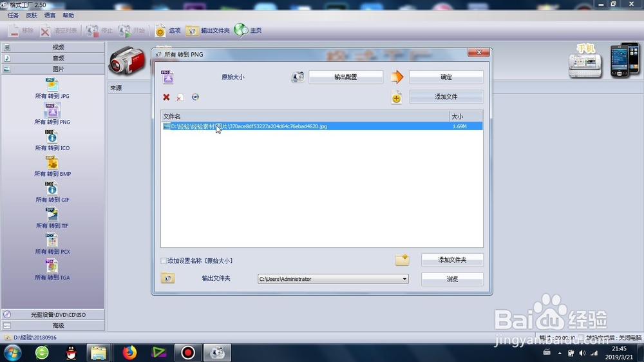Click the video camera icon in main window
Screen dimensions: 644x362
[127, 61]
